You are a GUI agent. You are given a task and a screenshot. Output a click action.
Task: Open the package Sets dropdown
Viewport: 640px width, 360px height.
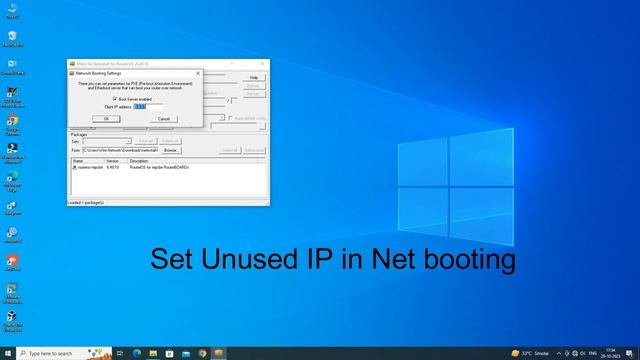(128, 141)
